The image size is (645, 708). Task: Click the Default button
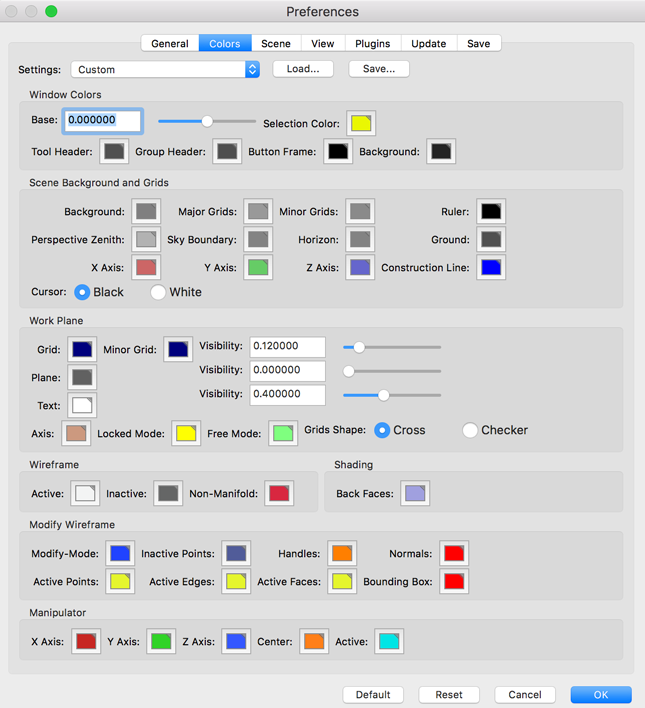pyautogui.click(x=373, y=694)
